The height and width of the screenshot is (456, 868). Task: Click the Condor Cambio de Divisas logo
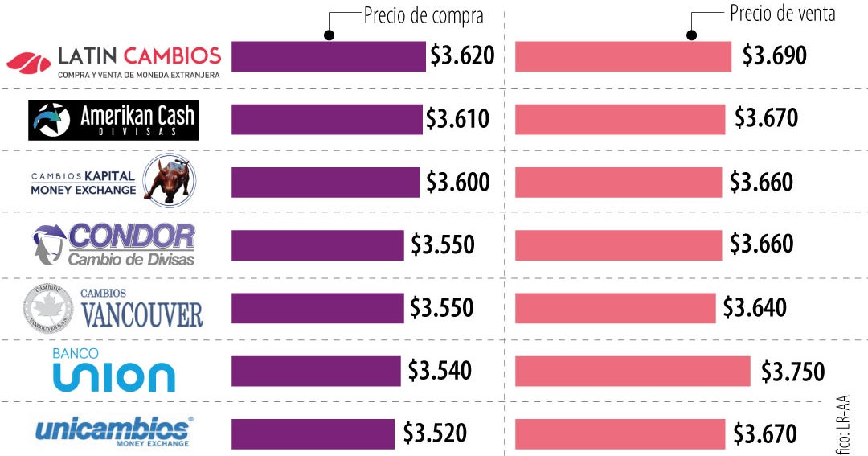tap(113, 244)
